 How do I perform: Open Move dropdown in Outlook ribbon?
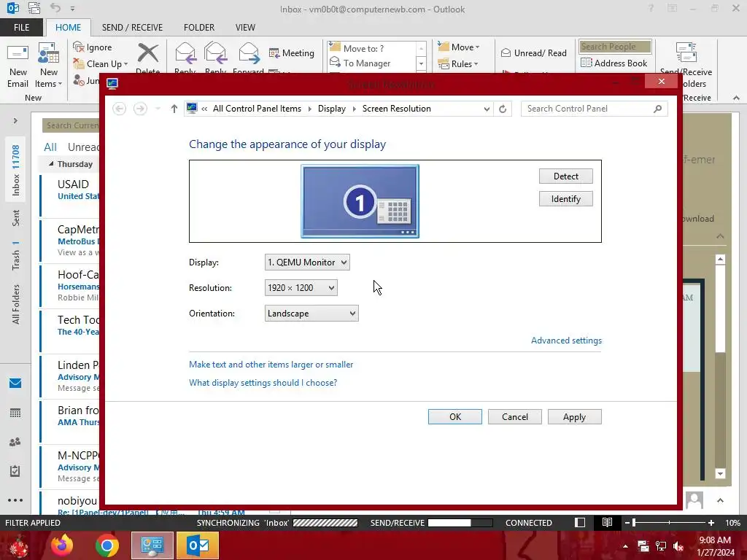(459, 47)
